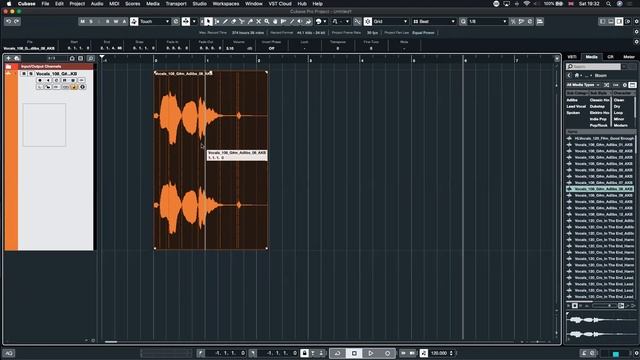Select the Comp hand tool
The height and width of the screenshot is (360, 640).
[275, 21]
